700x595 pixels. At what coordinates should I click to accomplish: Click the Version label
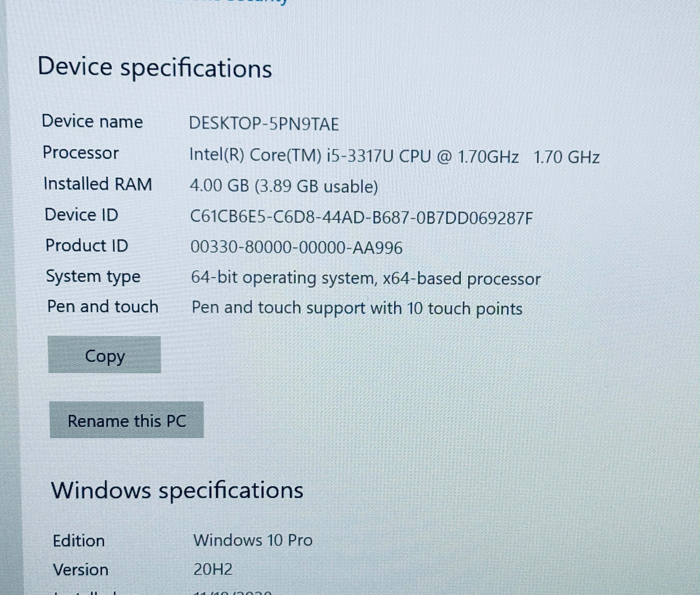[81, 570]
